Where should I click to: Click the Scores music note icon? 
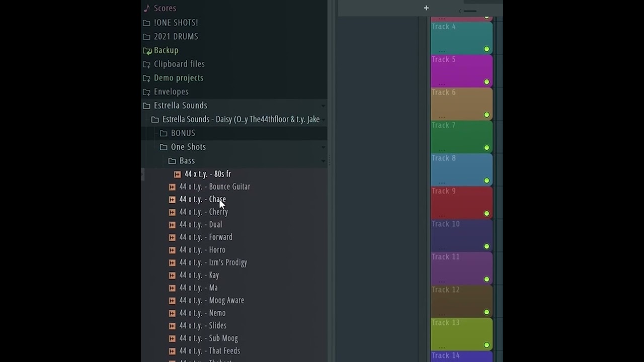(146, 8)
